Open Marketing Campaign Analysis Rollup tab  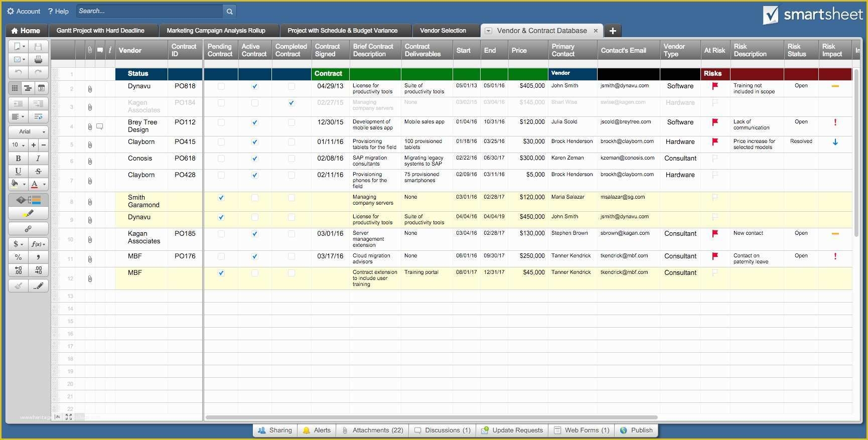coord(216,31)
